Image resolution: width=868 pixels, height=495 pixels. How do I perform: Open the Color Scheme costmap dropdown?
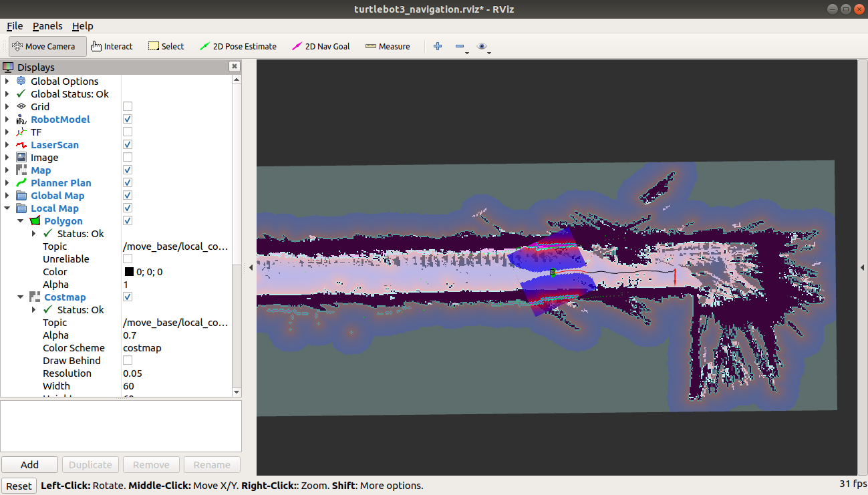point(177,347)
